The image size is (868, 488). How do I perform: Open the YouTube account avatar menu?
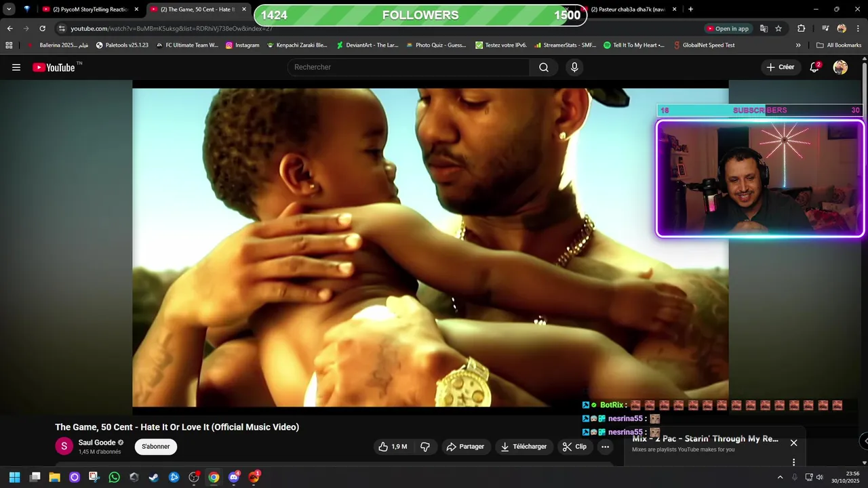coord(840,67)
